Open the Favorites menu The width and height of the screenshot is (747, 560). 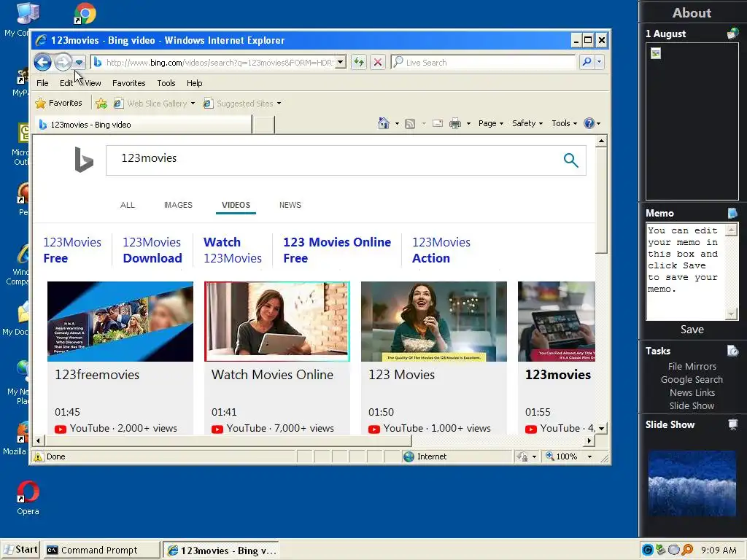[x=128, y=83]
